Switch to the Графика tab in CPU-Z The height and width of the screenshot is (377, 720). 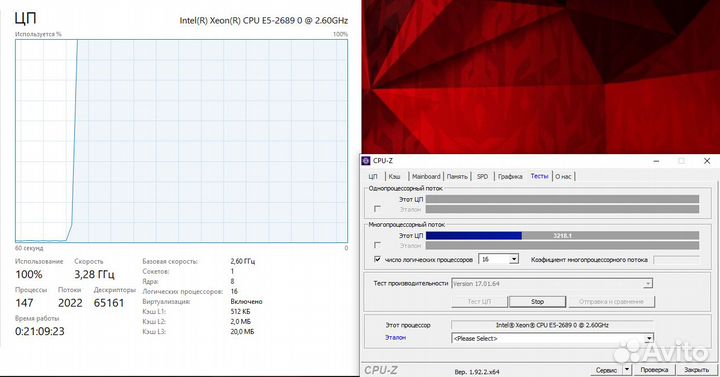tap(510, 176)
